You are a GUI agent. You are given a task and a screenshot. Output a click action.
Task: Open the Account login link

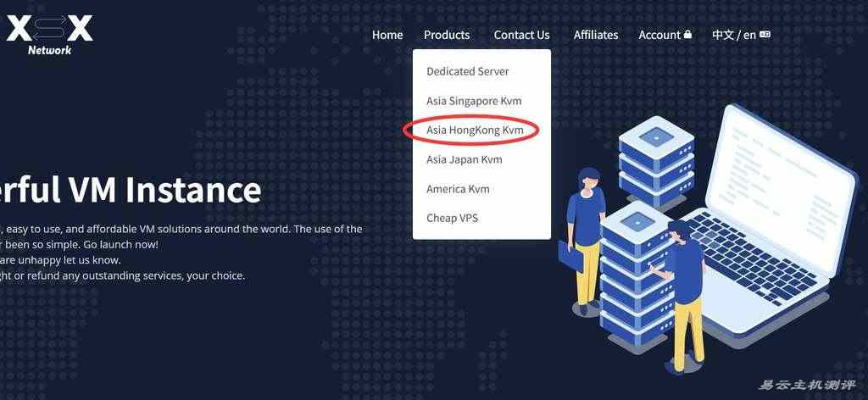(x=665, y=35)
